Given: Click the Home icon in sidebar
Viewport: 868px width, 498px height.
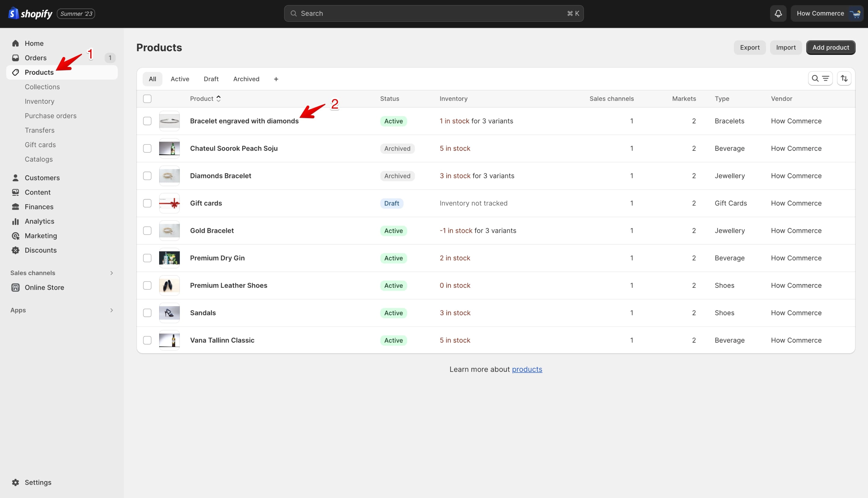Looking at the screenshot, I should pos(15,43).
